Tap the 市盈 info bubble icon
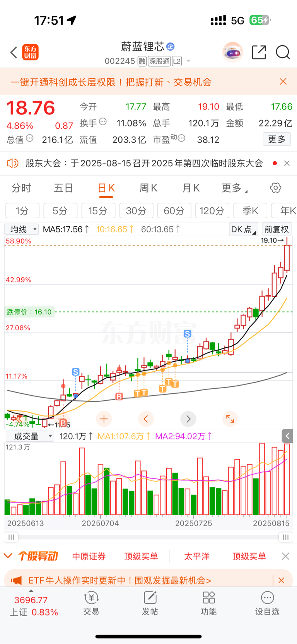Screen dimensions: 297x644 click(x=181, y=138)
